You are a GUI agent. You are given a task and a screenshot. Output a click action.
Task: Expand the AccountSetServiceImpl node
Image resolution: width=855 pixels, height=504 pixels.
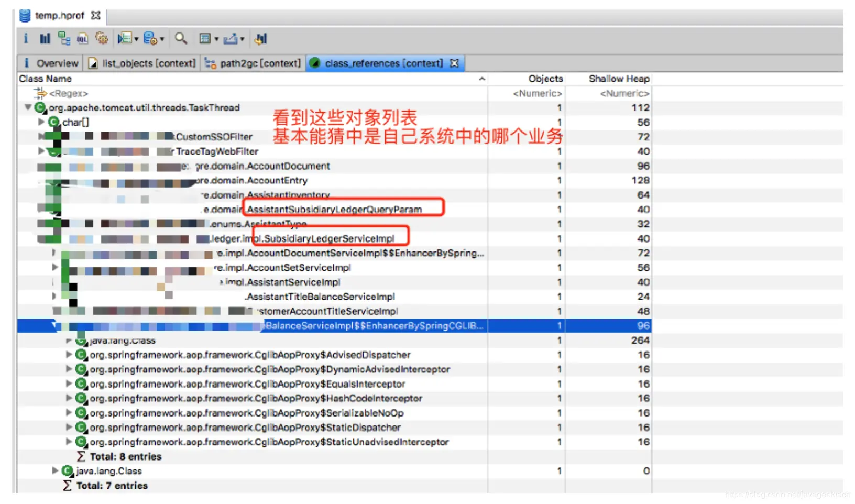tap(55, 267)
